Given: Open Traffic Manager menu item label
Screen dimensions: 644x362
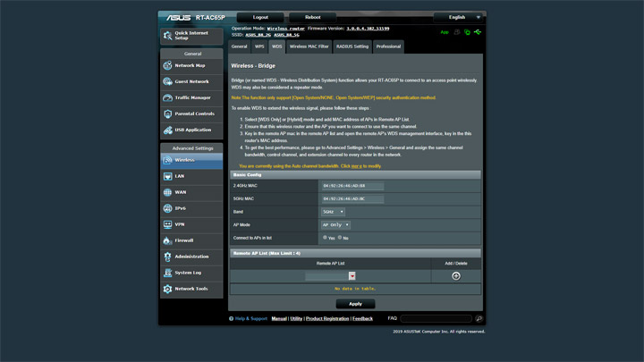Looking at the screenshot, I should [x=192, y=97].
